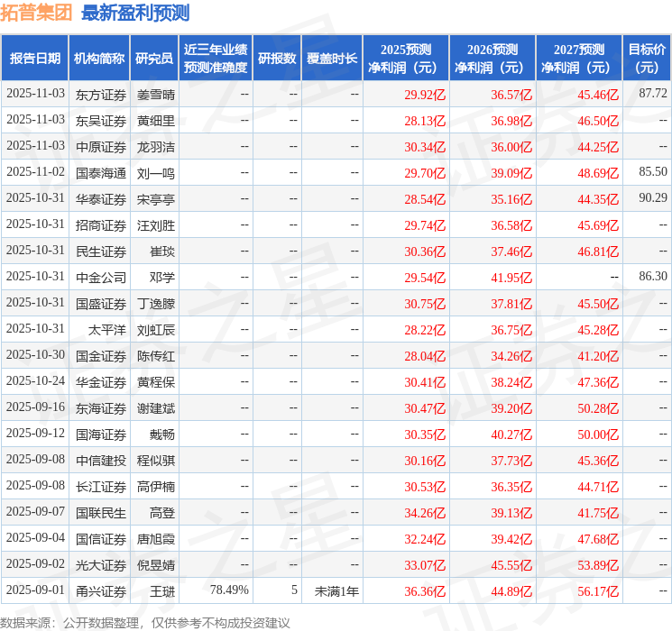Viewport: 672px width, 631px height.
Task: Click the 机构简称 column header
Action: tap(99, 58)
